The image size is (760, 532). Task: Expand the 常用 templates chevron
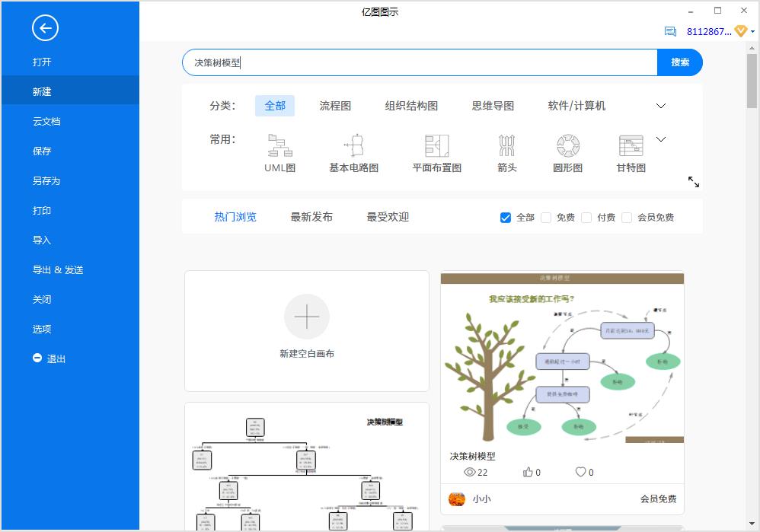pos(660,139)
